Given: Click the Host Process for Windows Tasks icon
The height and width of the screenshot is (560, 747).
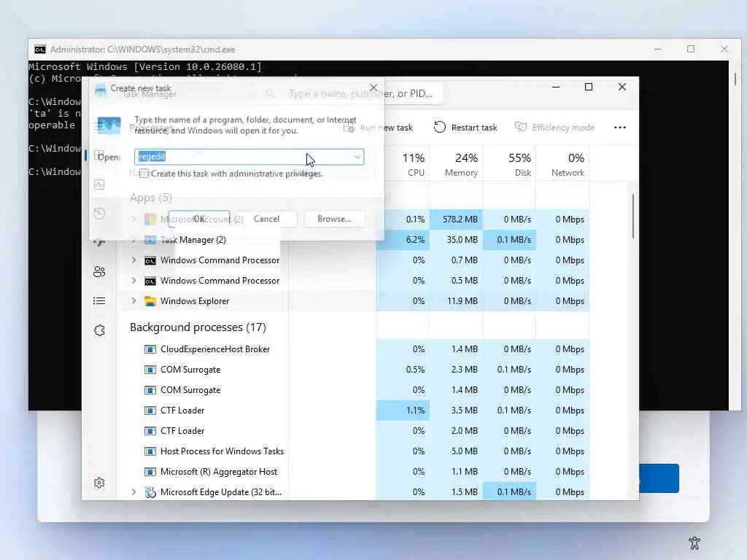Looking at the screenshot, I should click(150, 451).
